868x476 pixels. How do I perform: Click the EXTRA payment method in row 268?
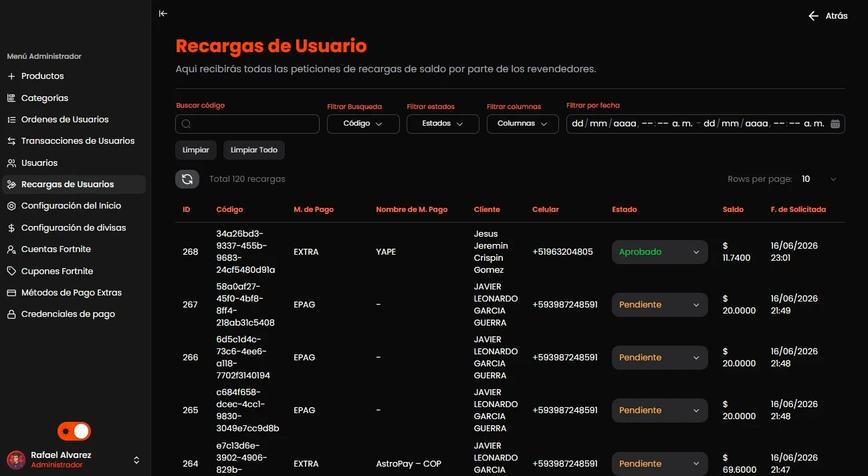point(306,252)
